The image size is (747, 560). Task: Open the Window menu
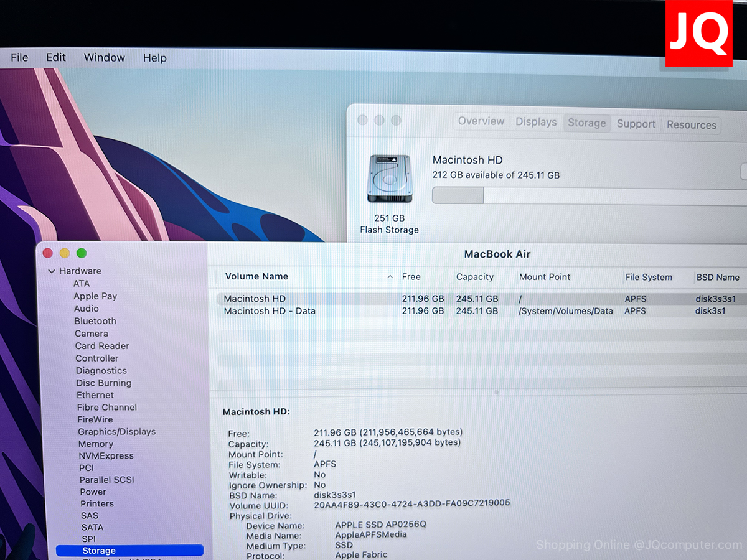tap(105, 57)
